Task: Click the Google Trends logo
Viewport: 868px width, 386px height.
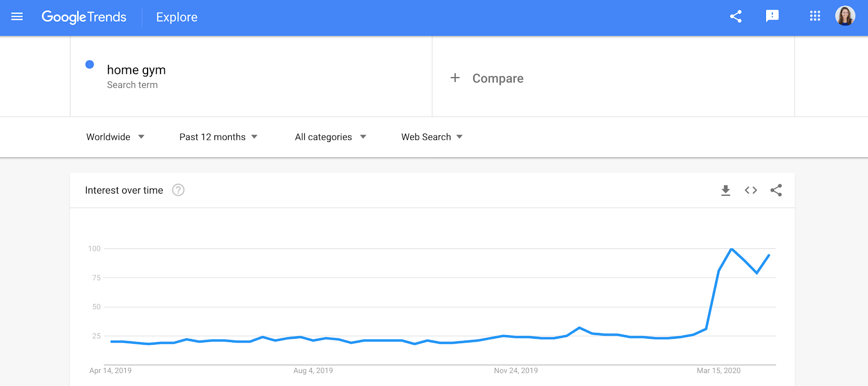Action: click(x=84, y=17)
